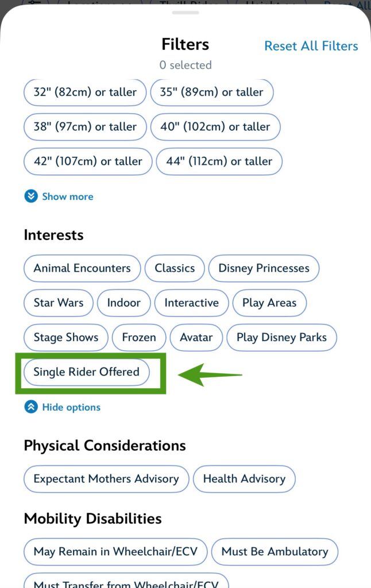Screen dimensions: 371x588
Task: Toggle the Classics interest chip
Action: (x=175, y=268)
